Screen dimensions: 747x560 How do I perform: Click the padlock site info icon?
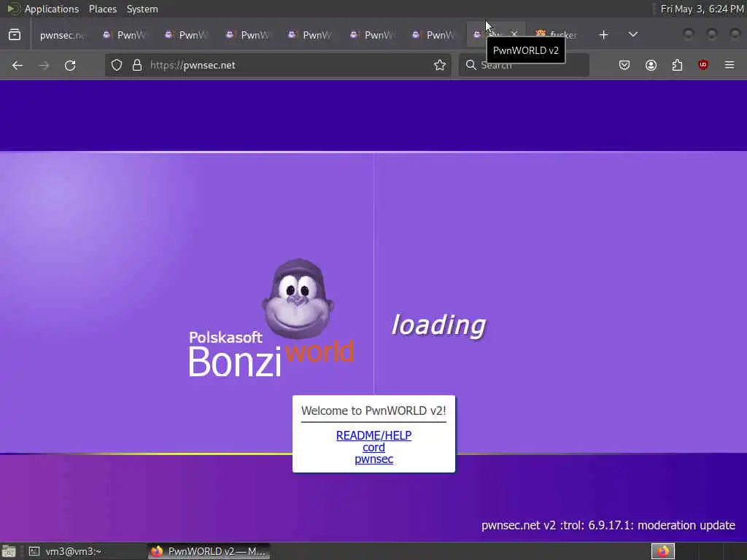pyautogui.click(x=137, y=65)
